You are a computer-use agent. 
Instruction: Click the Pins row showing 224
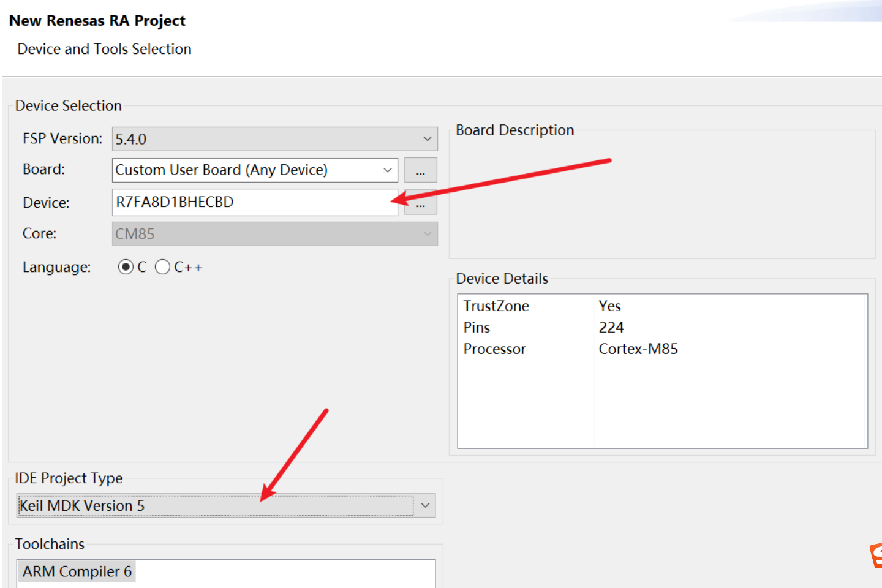tap(662, 328)
